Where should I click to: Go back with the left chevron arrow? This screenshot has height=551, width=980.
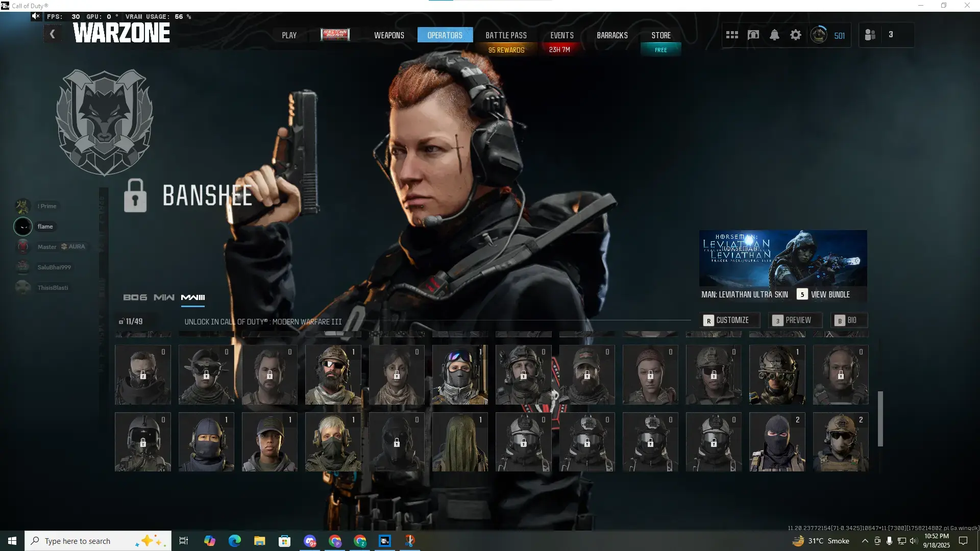coord(52,34)
